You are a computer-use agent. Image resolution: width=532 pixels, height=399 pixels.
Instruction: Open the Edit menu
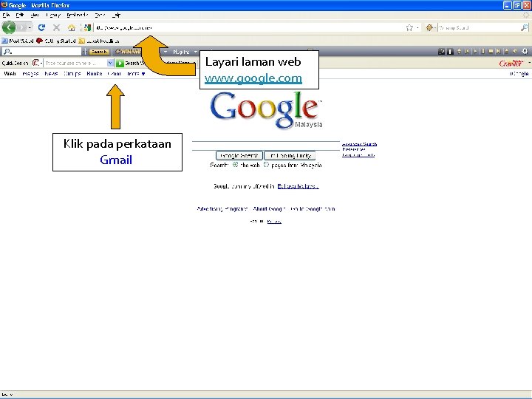click(x=20, y=16)
